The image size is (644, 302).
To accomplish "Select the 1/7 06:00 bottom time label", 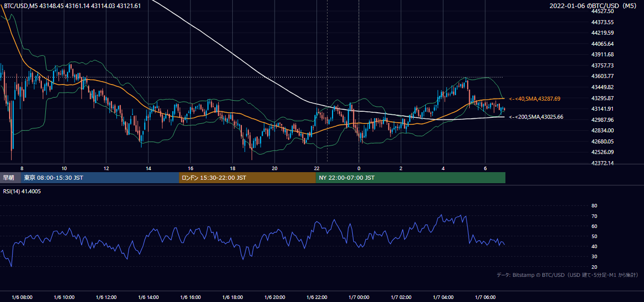I will pyautogui.click(x=485, y=297).
